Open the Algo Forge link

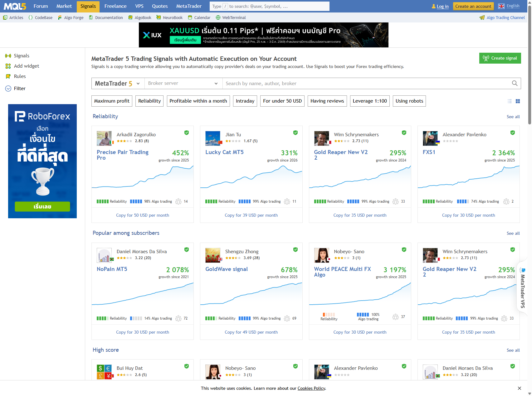point(71,17)
